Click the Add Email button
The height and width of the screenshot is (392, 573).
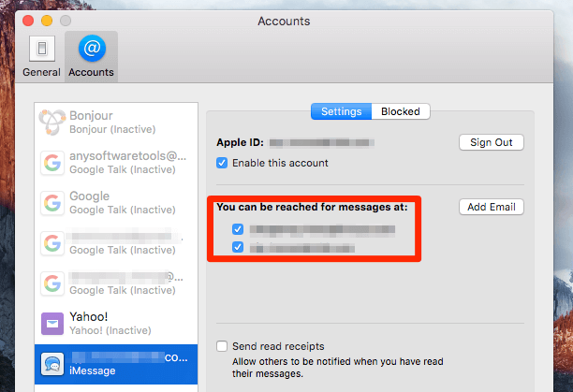(x=492, y=207)
